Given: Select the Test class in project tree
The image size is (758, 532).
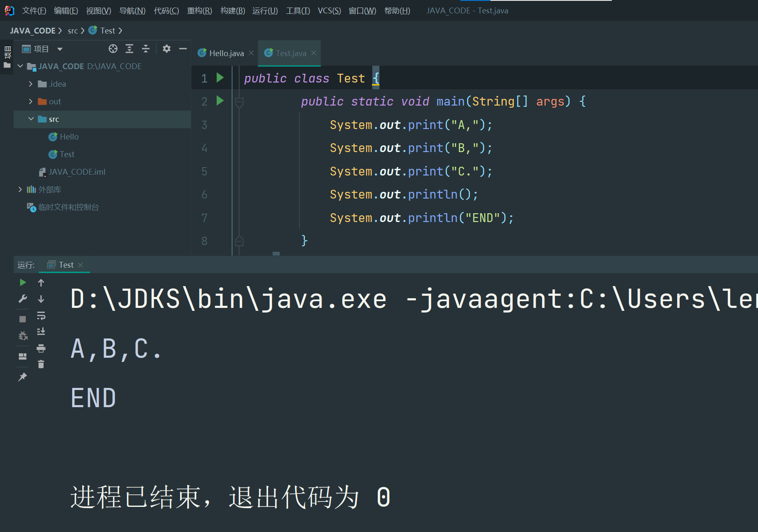Looking at the screenshot, I should click(62, 154).
